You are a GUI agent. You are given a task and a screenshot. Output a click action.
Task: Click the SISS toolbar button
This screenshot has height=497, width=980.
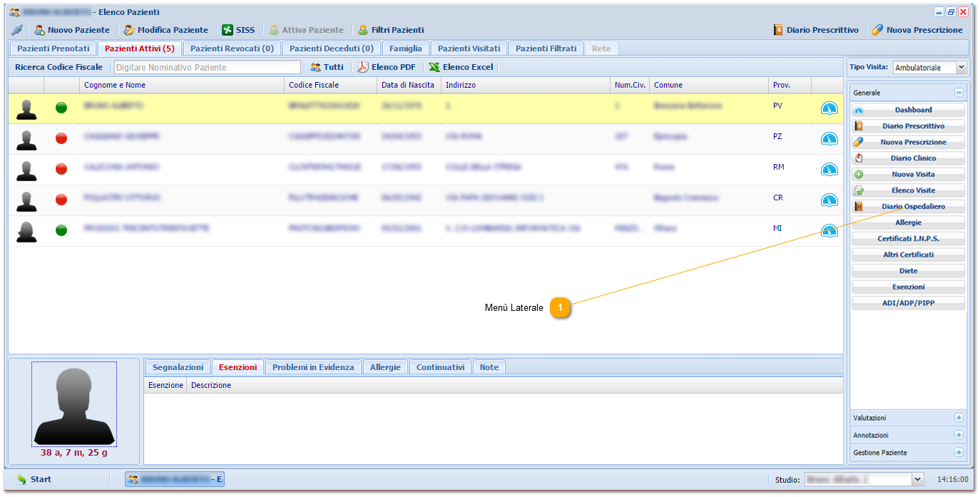(238, 30)
